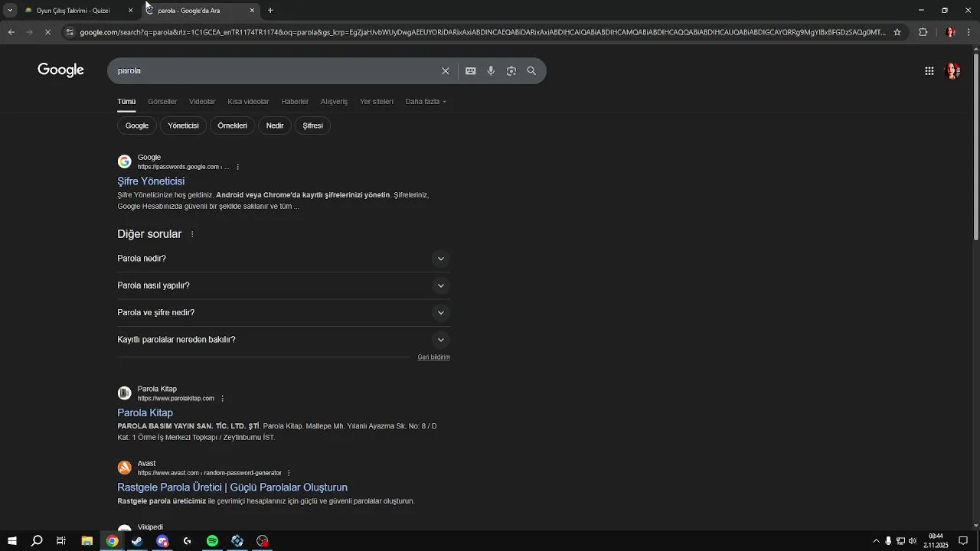The width and height of the screenshot is (980, 551).
Task: Open Task View on the taskbar
Action: 61,541
